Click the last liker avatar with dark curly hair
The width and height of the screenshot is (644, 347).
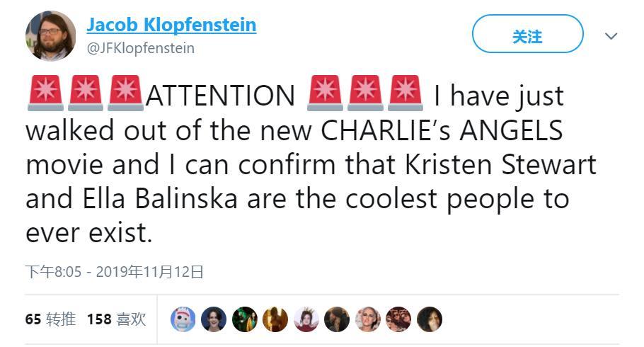[430, 320]
